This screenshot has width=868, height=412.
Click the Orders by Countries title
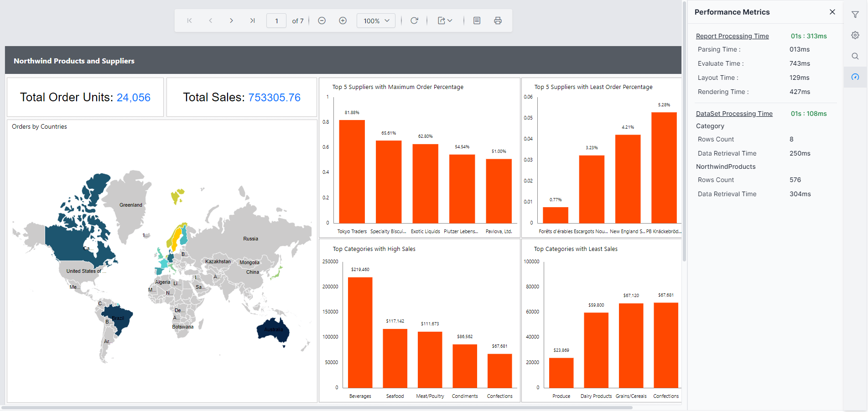pyautogui.click(x=39, y=126)
